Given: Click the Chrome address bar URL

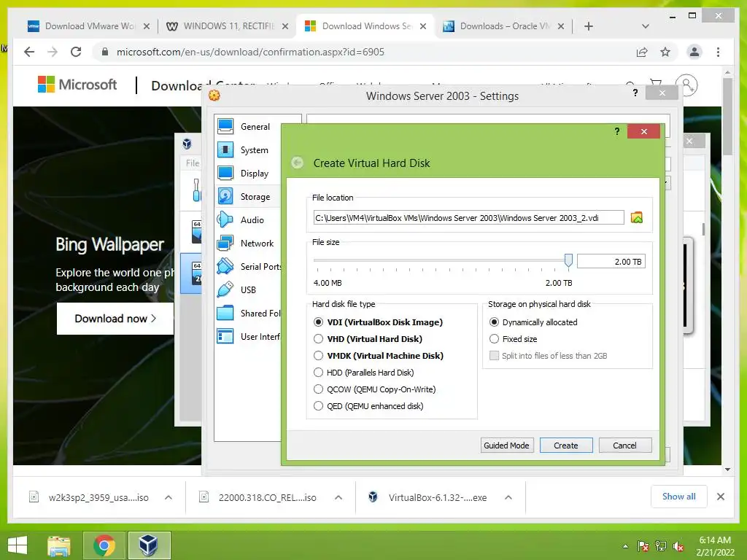Looking at the screenshot, I should pos(251,52).
